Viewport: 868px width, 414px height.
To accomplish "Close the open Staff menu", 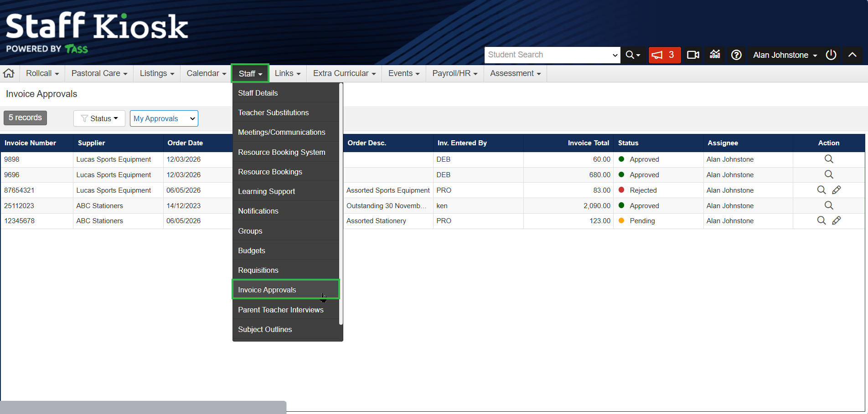I will (250, 73).
